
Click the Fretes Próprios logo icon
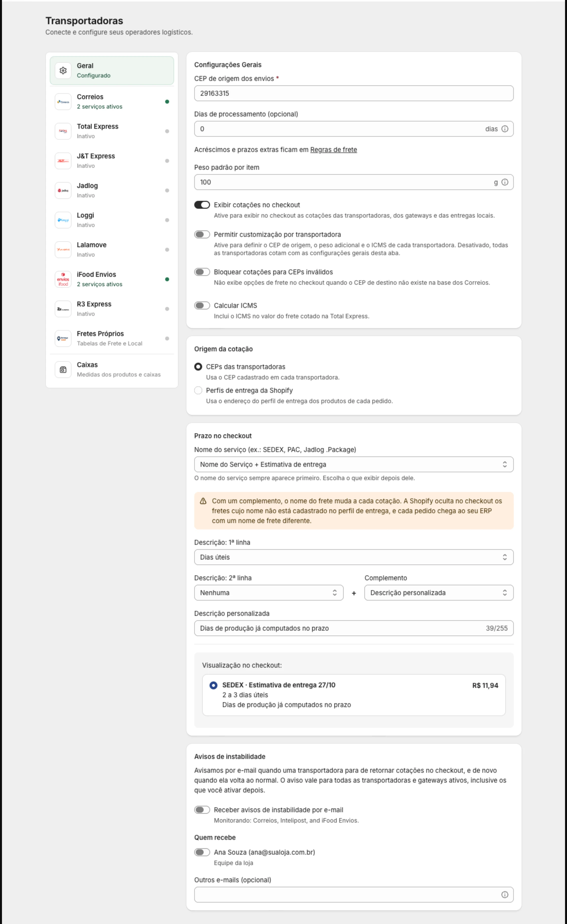[63, 339]
